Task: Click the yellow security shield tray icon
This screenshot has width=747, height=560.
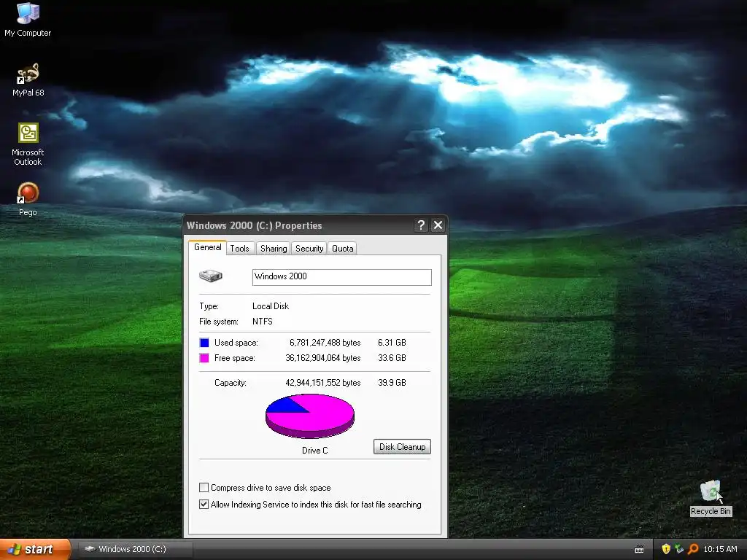Action: click(666, 549)
